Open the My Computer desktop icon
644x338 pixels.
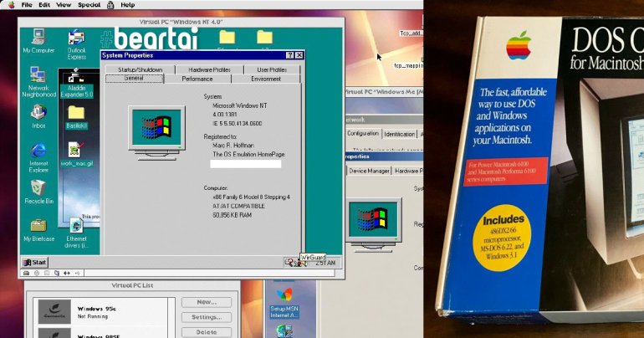click(x=38, y=38)
